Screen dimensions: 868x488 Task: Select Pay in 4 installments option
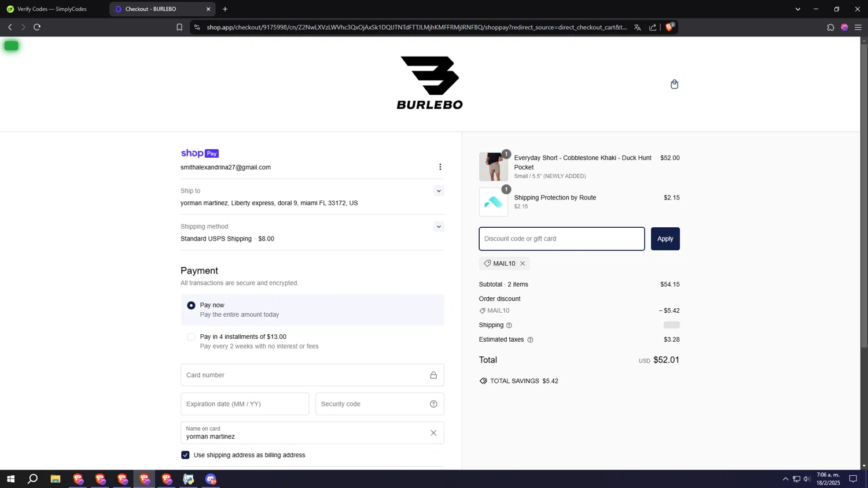tap(312, 341)
